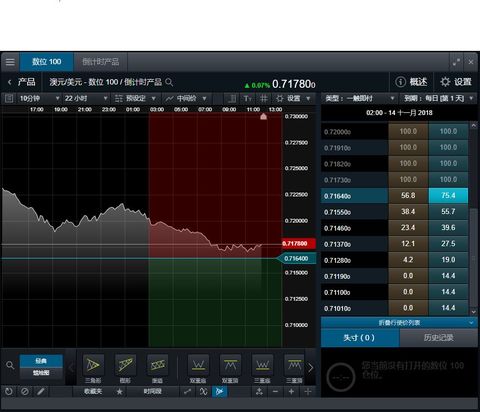Click the 02:00 - 14 十一月 2018 expiry text
This screenshot has height=412, width=480.
pyautogui.click(x=399, y=113)
